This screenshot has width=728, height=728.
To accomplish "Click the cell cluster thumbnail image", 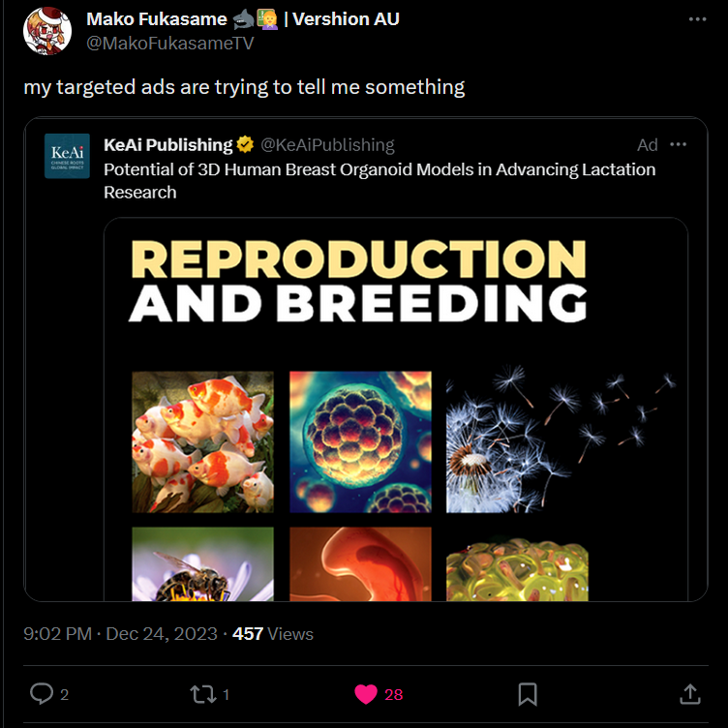I will tap(360, 441).
